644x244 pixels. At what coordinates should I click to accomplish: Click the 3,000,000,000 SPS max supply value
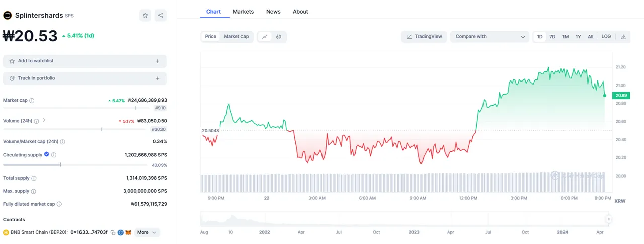[145, 191]
